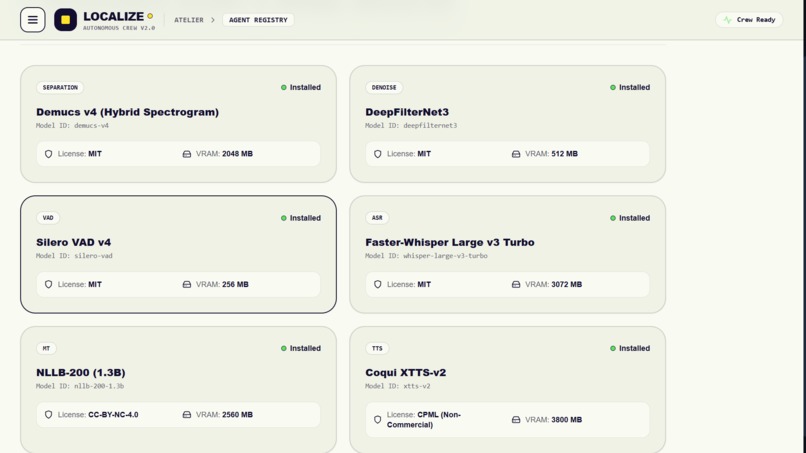This screenshot has width=806, height=453.
Task: Click the ASR category tag
Action: 377,218
